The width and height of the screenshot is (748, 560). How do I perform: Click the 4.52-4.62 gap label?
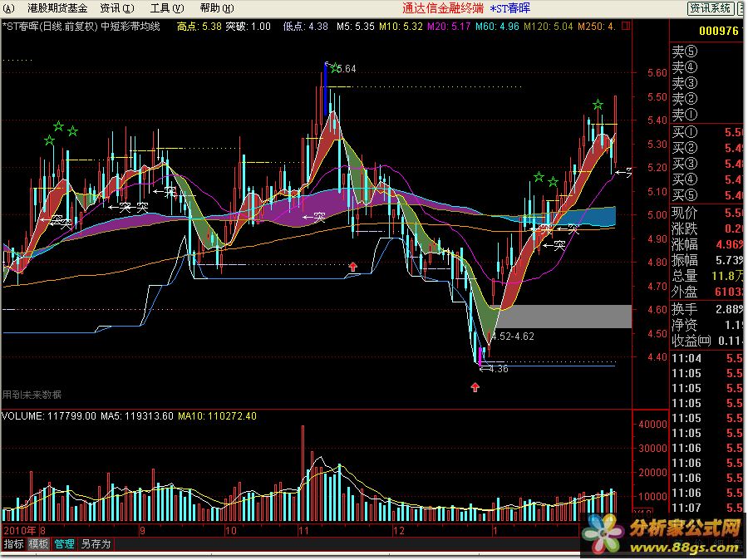click(513, 336)
